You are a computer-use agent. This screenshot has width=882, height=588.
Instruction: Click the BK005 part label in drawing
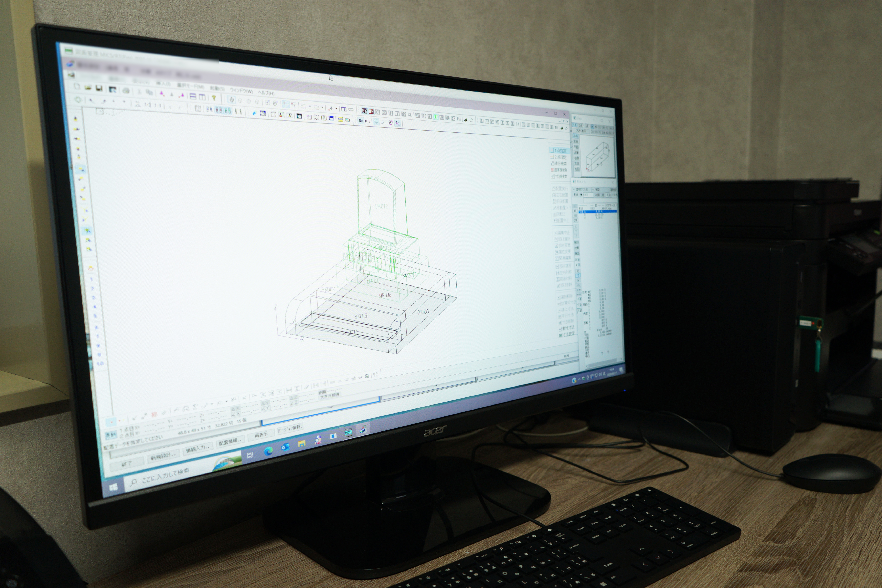[360, 316]
